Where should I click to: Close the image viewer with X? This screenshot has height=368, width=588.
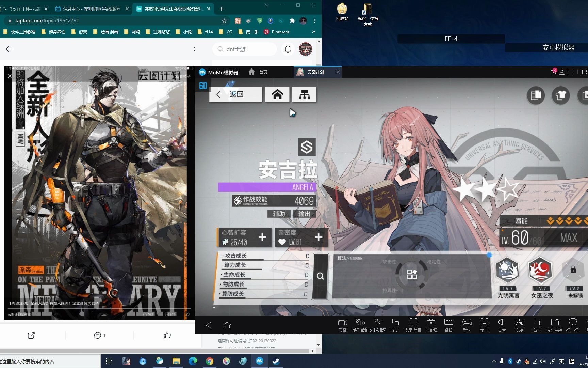pyautogui.click(x=10, y=76)
